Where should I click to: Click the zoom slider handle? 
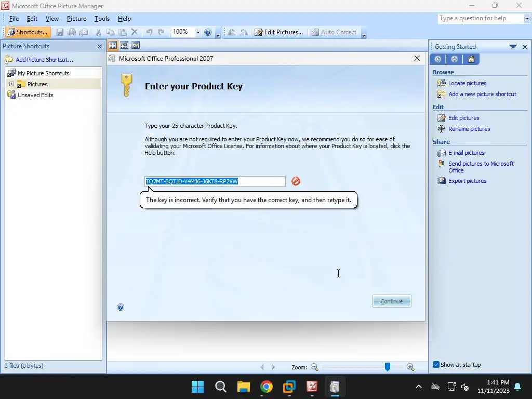click(x=388, y=367)
